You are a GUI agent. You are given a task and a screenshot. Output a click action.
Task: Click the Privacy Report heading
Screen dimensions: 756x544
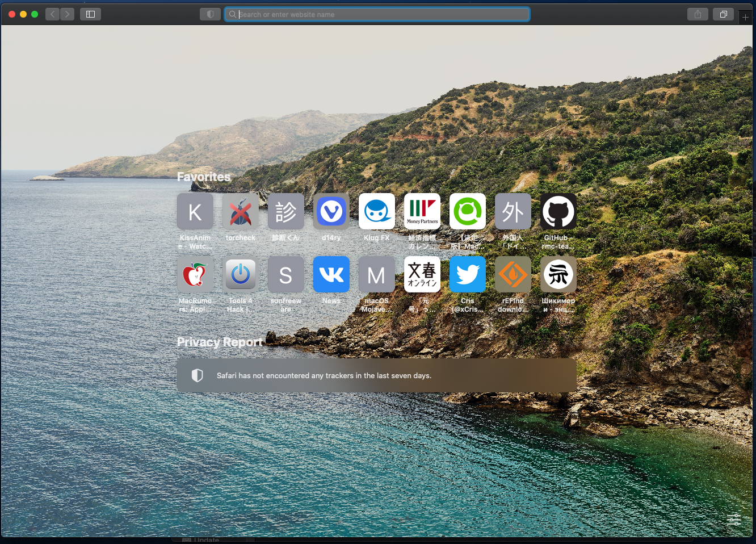coord(220,342)
